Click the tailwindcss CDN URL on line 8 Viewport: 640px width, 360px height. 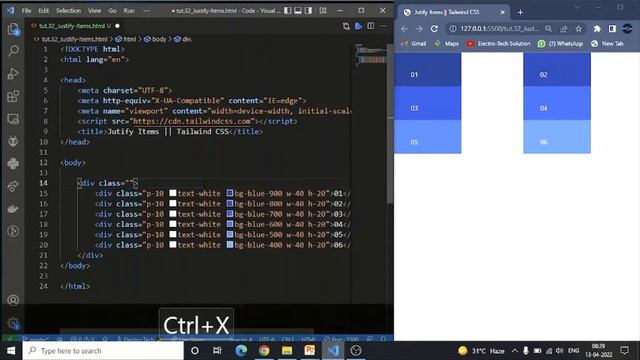point(192,121)
